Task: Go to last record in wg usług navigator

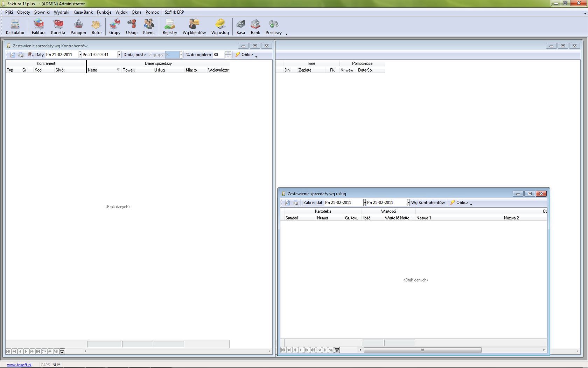Action: 313,350
